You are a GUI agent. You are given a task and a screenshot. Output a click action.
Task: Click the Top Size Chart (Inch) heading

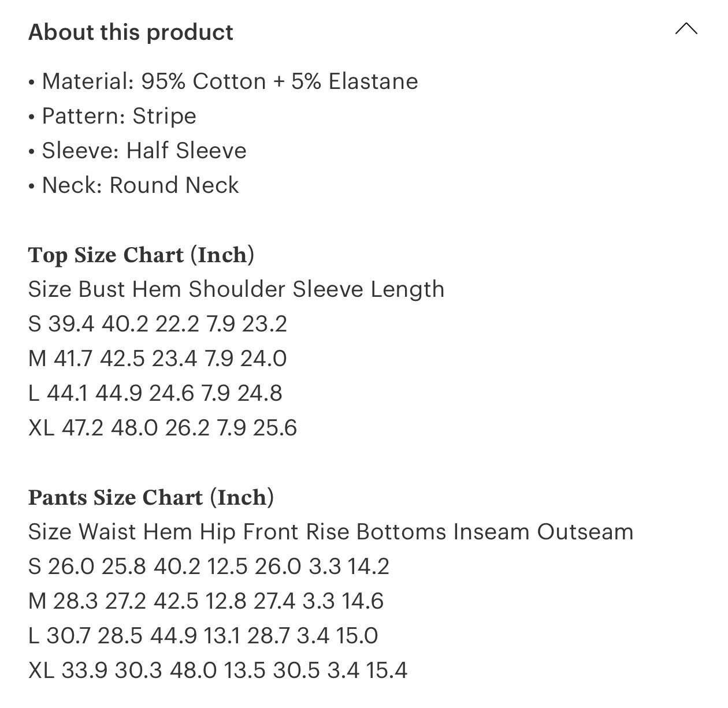pos(141,255)
